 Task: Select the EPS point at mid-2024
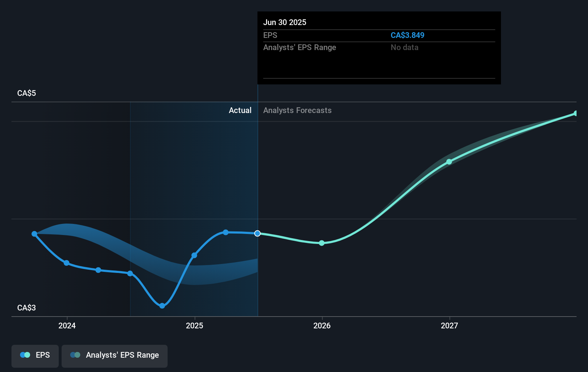pos(130,274)
